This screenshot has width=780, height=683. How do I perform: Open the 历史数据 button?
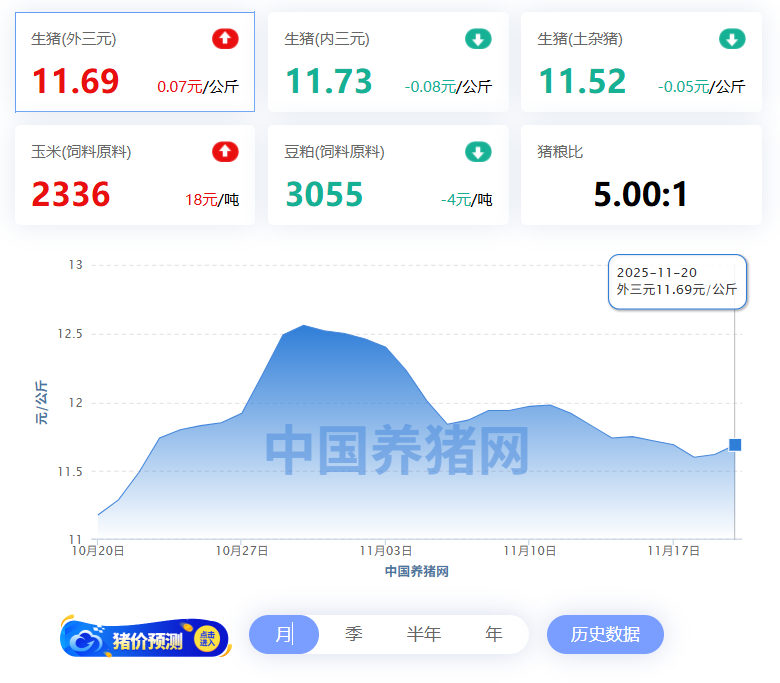click(605, 634)
